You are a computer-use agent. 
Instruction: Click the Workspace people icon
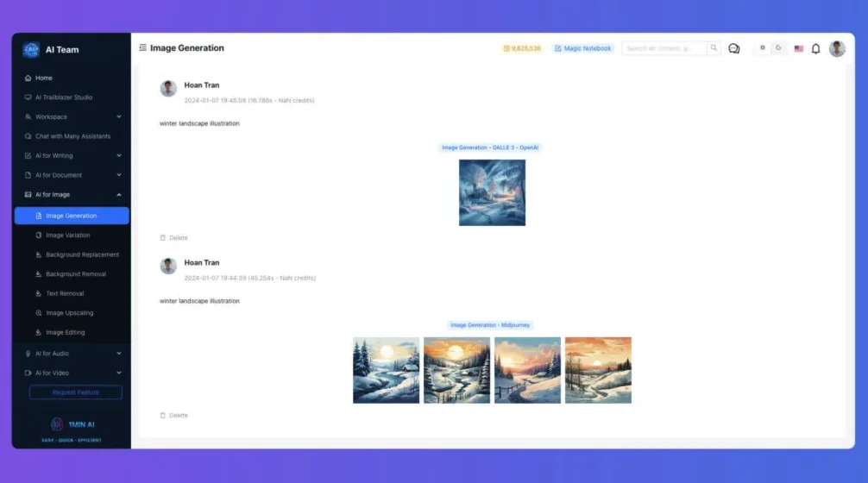tap(28, 116)
